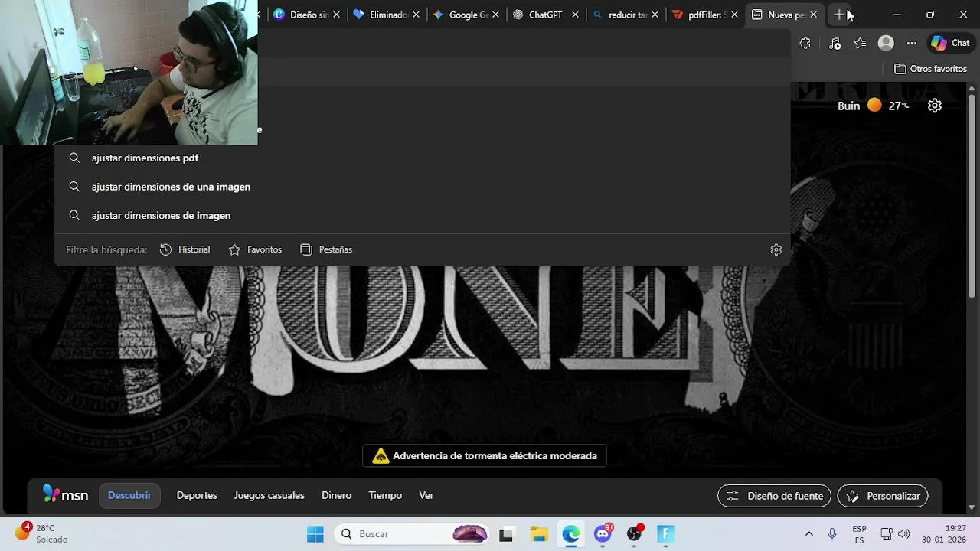Open search suggestion settings gear
Image resolution: width=980 pixels, height=551 pixels.
[x=776, y=249]
